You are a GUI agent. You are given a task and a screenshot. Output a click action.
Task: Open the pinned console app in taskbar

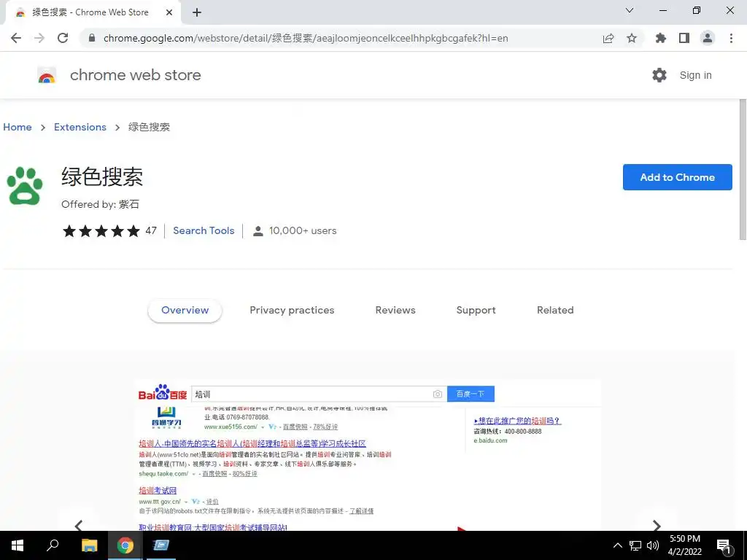tap(161, 545)
